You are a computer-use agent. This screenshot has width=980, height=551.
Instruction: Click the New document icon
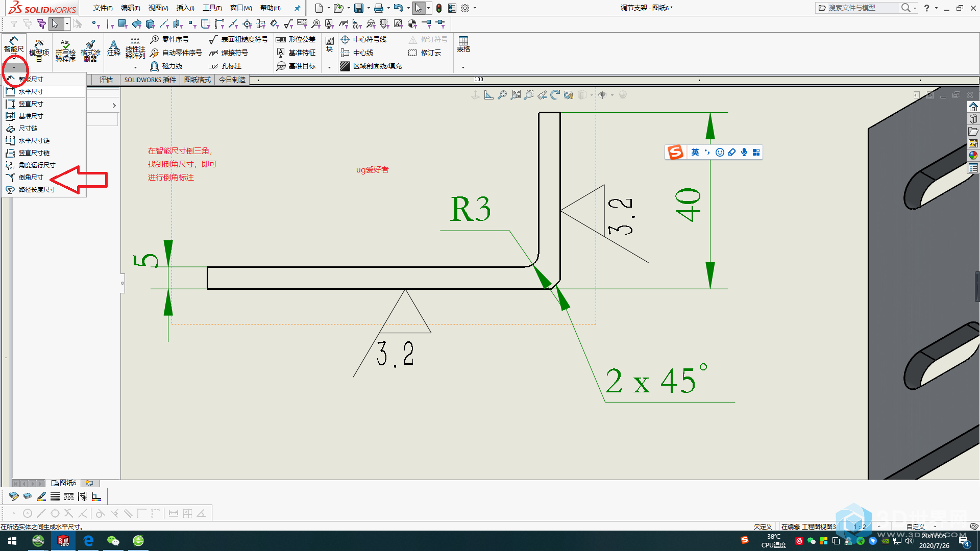click(x=319, y=8)
